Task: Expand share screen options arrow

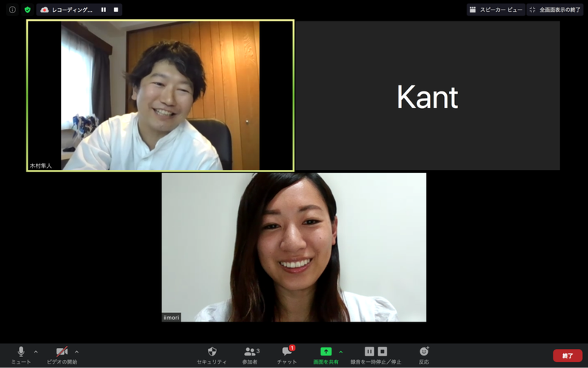Action: click(341, 352)
